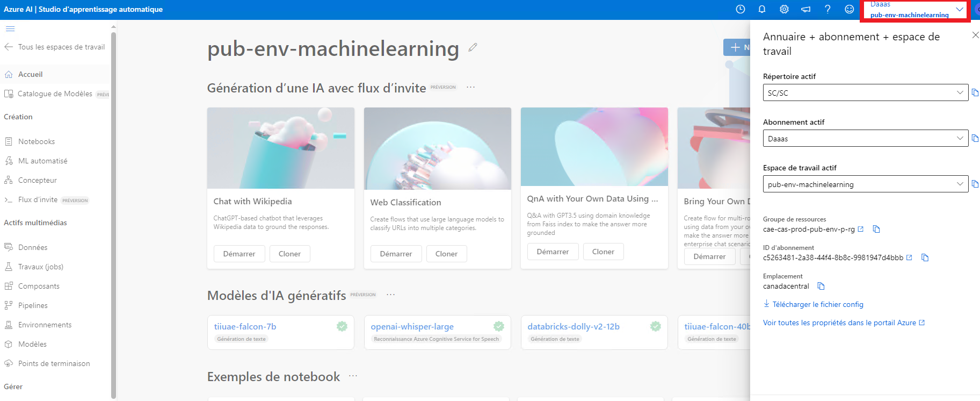This screenshot has height=401, width=980.
Task: Copy the active subscription Daaas value
Action: click(975, 138)
